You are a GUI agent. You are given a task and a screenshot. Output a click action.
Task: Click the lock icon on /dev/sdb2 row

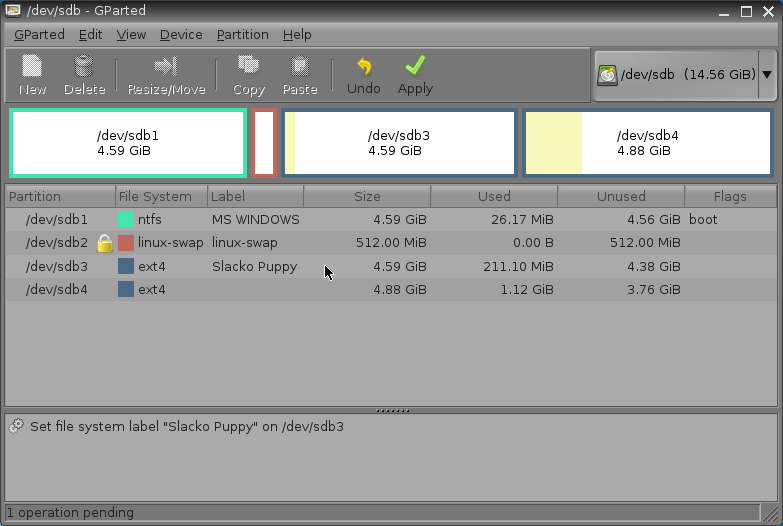104,243
